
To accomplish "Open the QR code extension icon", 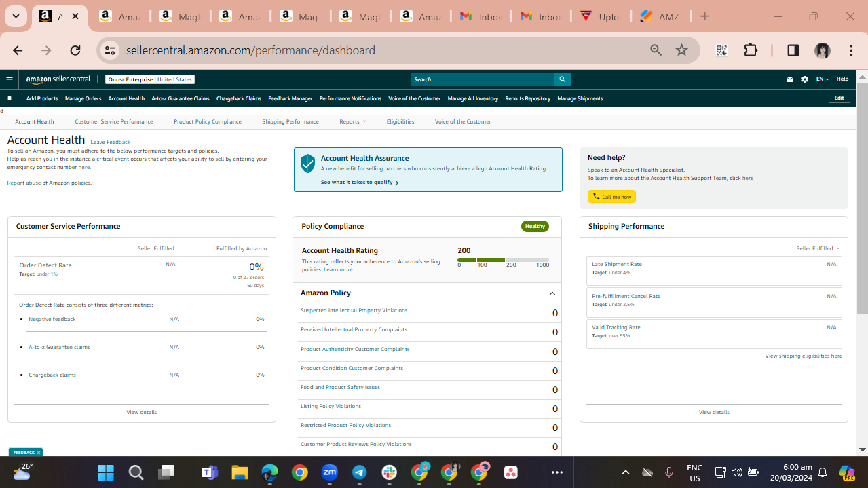I will 721,50.
